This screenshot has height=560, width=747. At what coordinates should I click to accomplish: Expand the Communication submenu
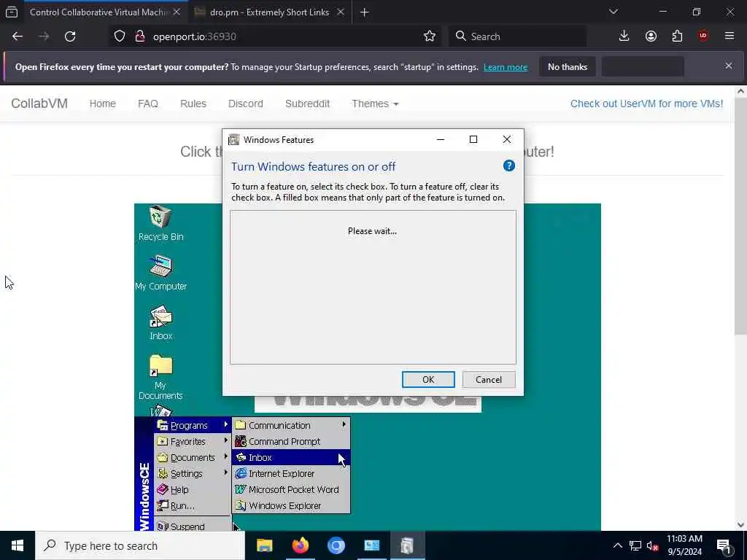click(x=291, y=425)
